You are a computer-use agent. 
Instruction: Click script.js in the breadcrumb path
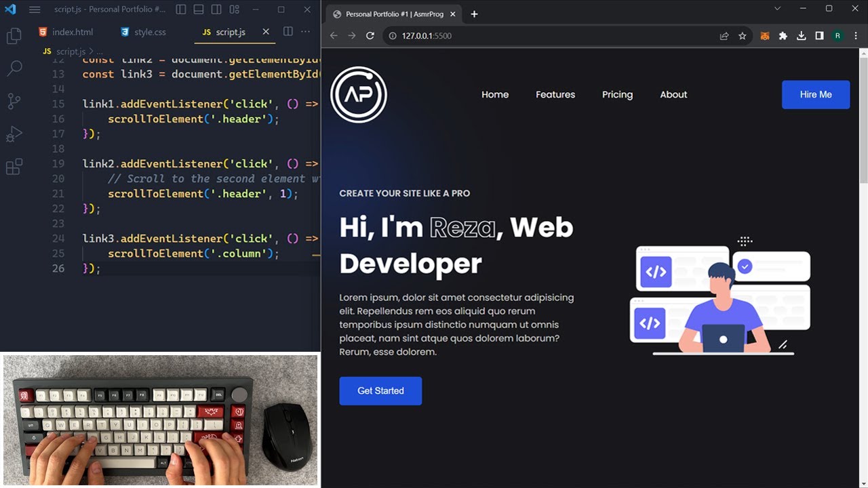tap(71, 52)
